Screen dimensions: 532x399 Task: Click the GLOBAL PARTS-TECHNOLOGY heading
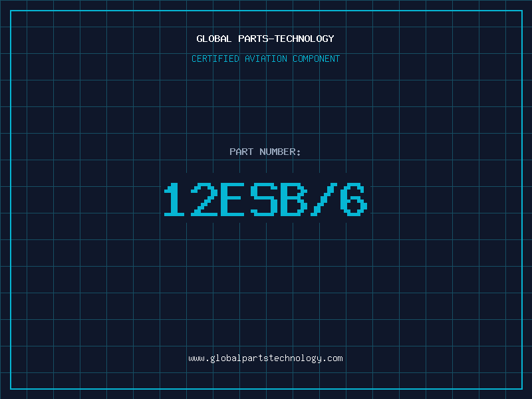pos(265,39)
